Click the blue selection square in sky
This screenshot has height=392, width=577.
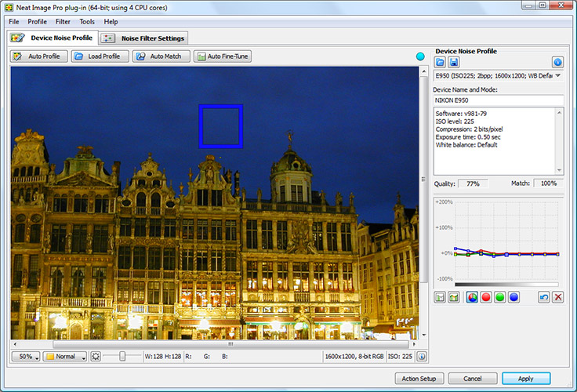pyautogui.click(x=221, y=127)
